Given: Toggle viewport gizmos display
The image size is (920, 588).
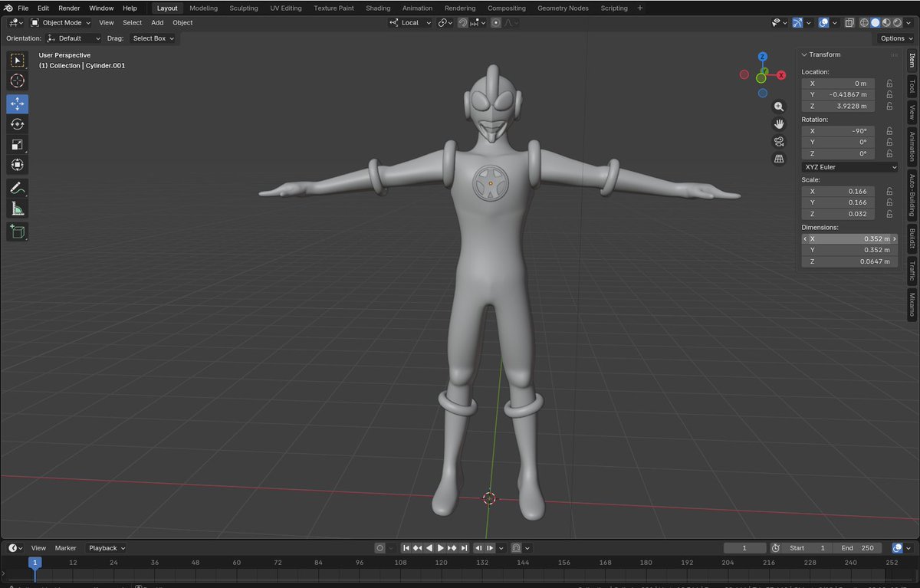Looking at the screenshot, I should click(798, 23).
